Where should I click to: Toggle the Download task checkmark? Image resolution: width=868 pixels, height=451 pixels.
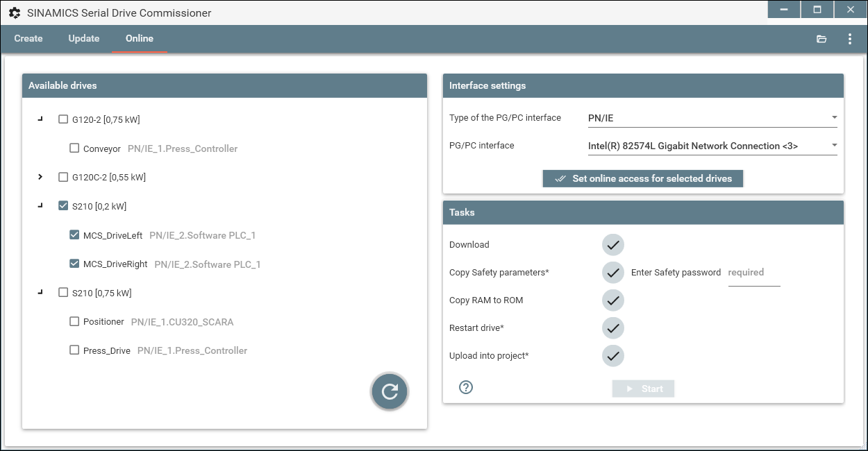613,245
